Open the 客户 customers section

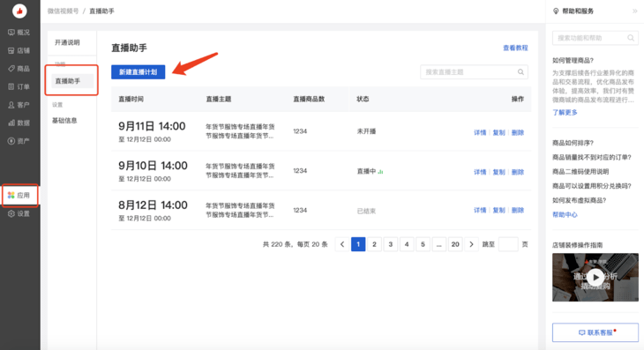(19, 105)
